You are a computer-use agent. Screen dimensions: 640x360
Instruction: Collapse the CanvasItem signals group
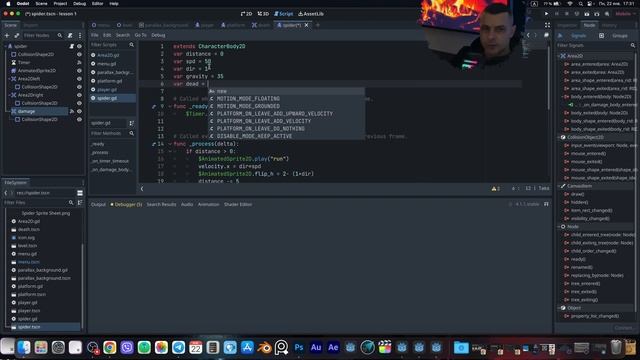click(x=559, y=186)
